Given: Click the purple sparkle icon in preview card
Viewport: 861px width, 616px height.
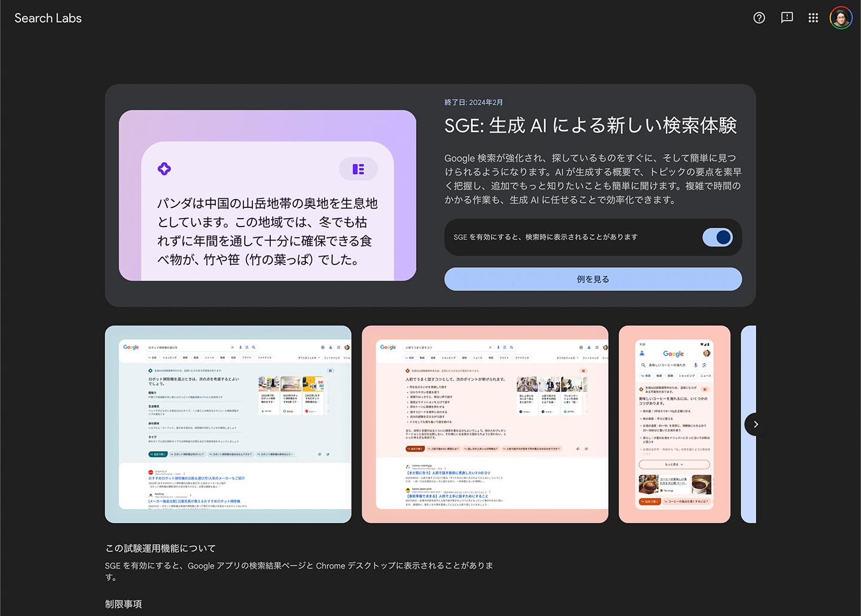Looking at the screenshot, I should pos(164,169).
